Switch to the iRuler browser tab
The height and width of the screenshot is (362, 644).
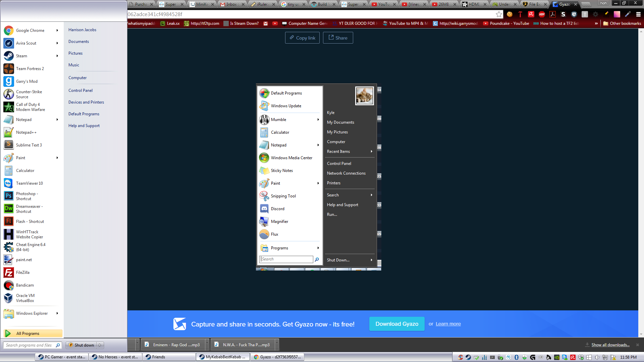(262, 4)
